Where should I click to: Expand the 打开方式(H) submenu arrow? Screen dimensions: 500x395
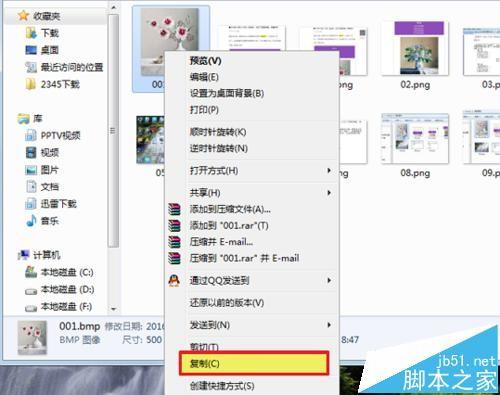coord(329,171)
